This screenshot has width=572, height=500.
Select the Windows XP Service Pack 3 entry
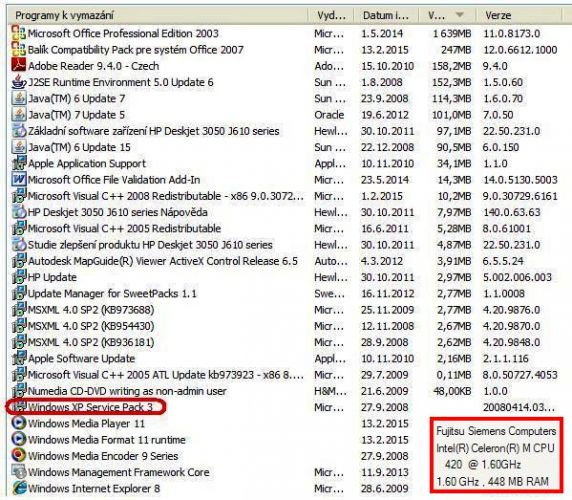(285, 407)
